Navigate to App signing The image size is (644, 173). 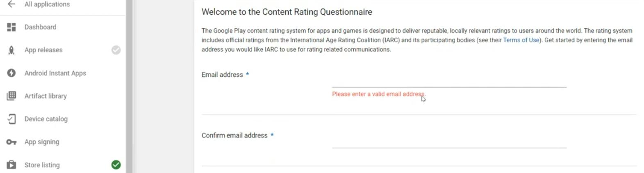(42, 142)
